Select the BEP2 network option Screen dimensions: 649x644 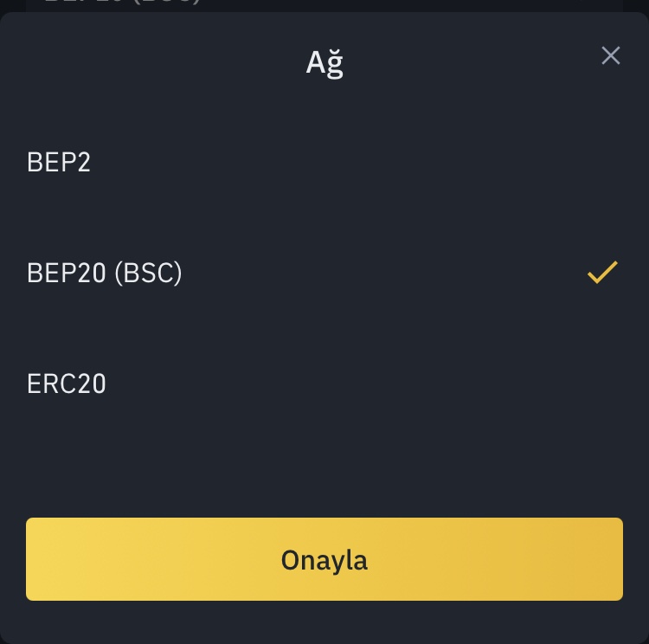(x=59, y=162)
